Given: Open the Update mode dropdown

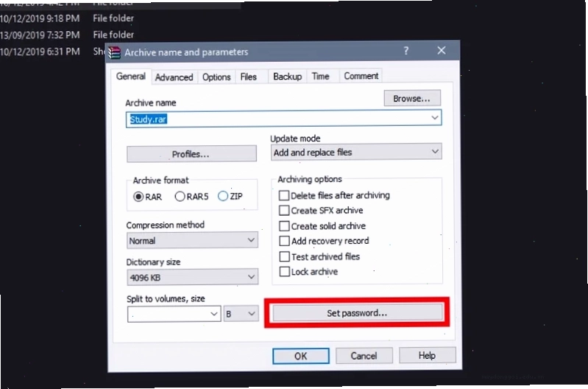Looking at the screenshot, I should tap(356, 152).
